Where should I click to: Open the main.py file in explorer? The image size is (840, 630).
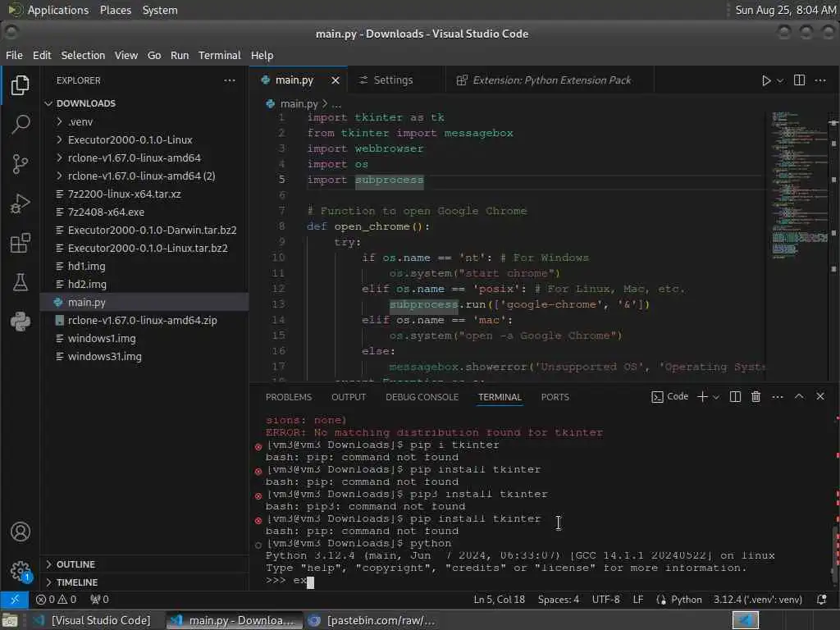point(144,302)
